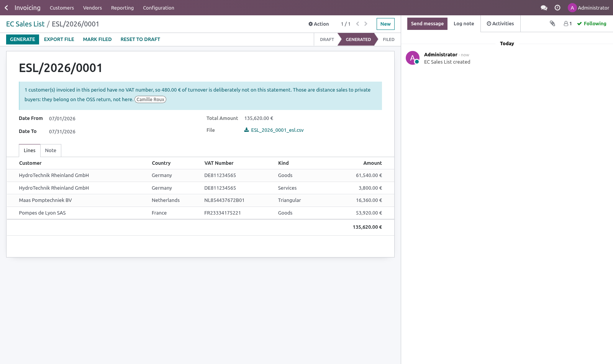Show followers count icon

pyautogui.click(x=568, y=23)
